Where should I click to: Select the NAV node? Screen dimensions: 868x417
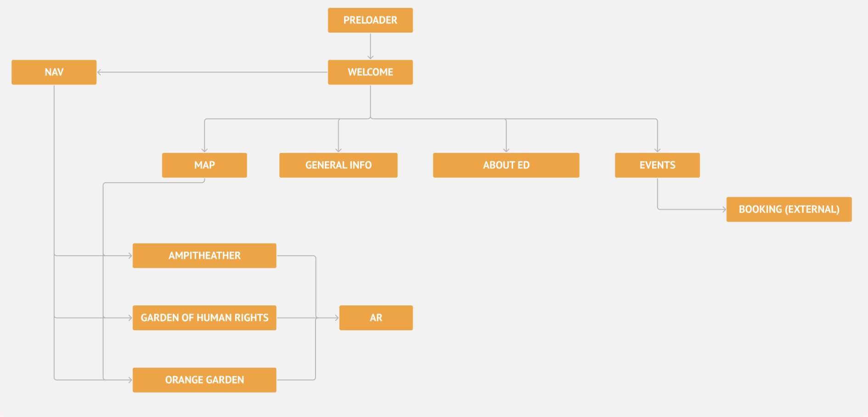[54, 72]
